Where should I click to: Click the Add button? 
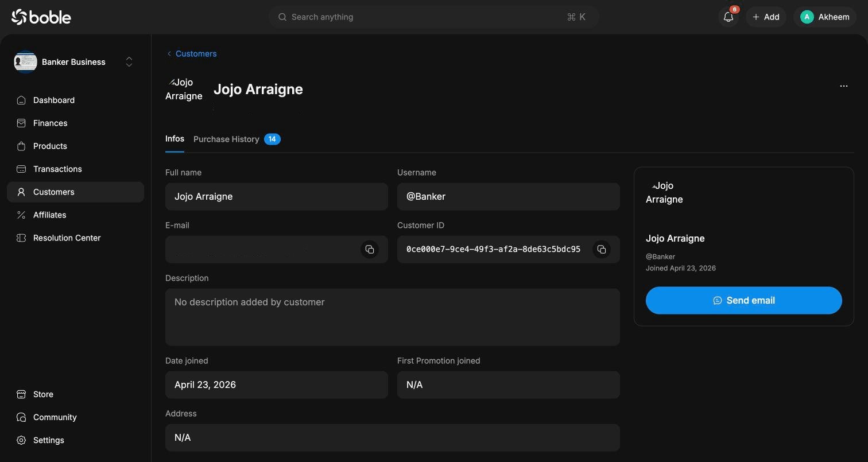[x=766, y=17]
